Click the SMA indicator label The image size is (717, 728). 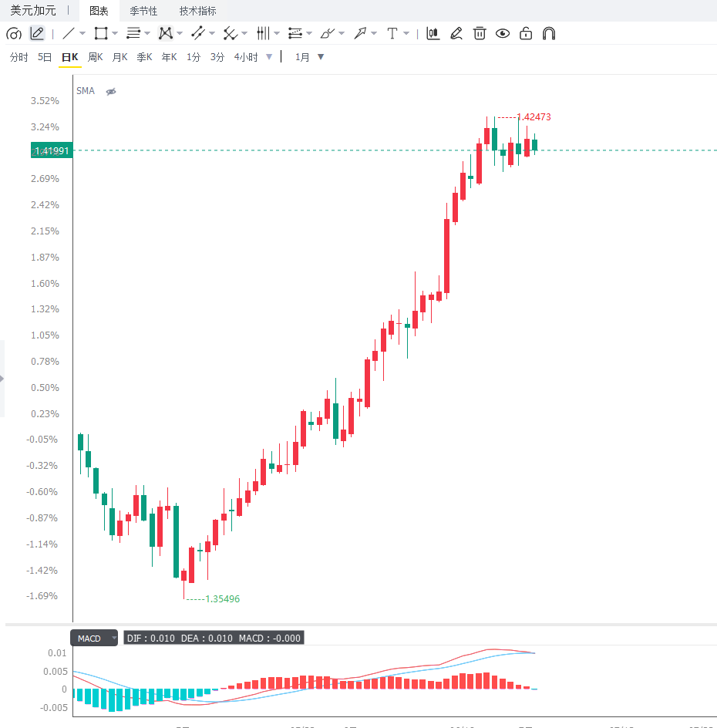[x=86, y=91]
